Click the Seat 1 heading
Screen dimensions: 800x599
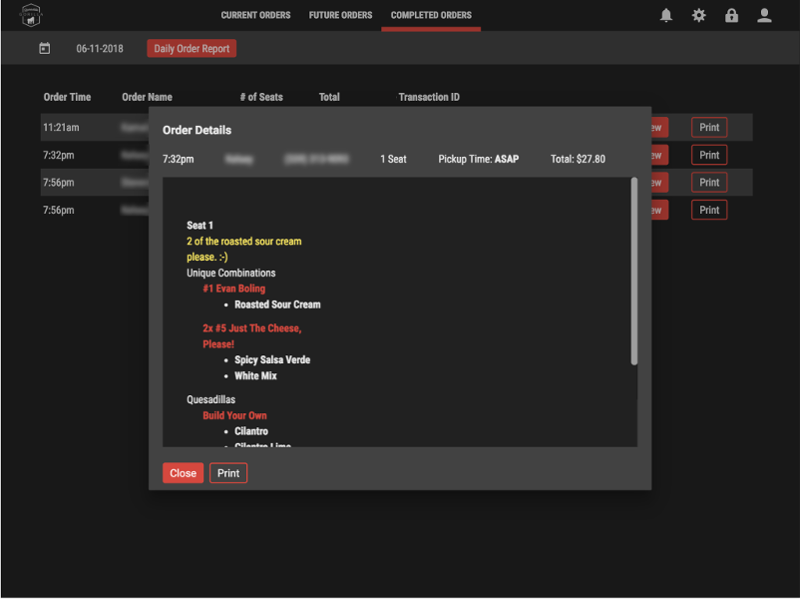[200, 226]
